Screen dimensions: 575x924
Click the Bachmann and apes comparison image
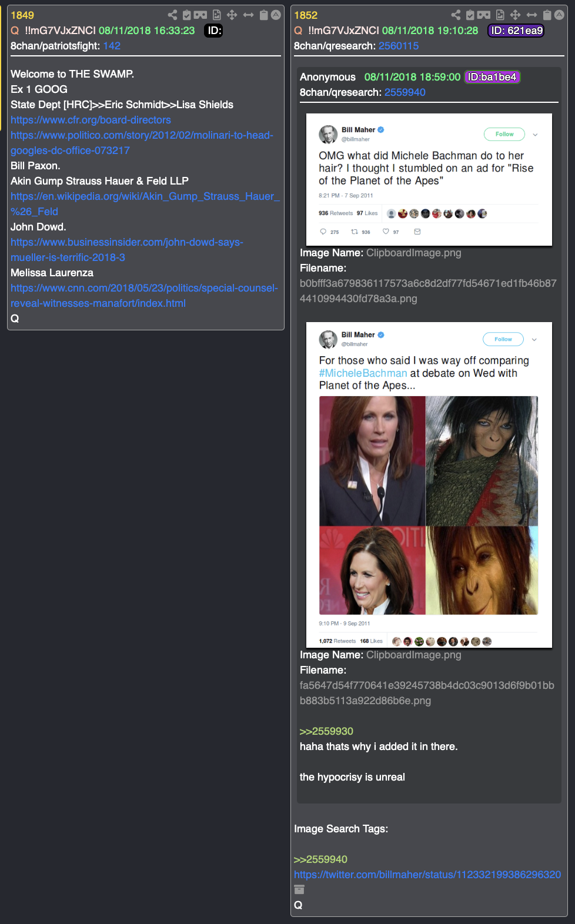[x=429, y=505]
